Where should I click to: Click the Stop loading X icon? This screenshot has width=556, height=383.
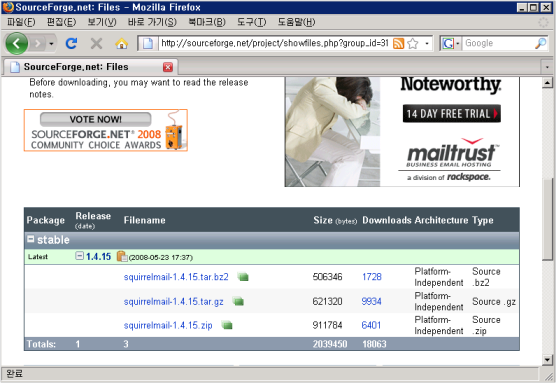click(96, 44)
